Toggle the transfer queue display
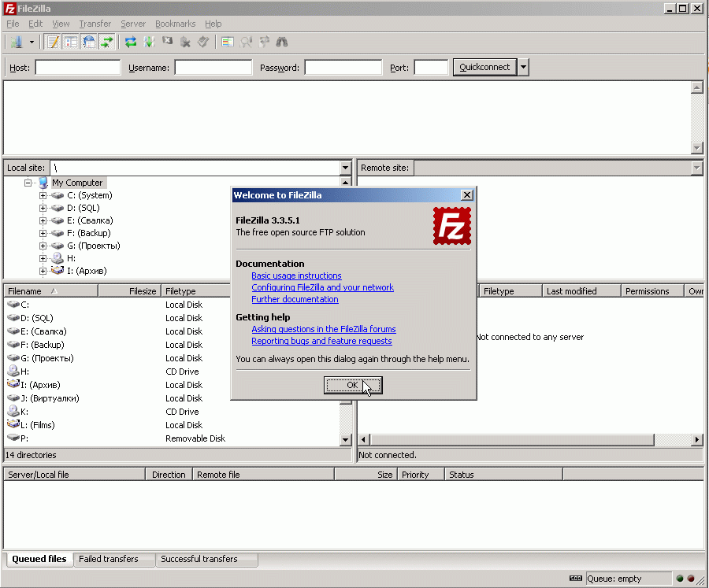Screen dimensions: 709x588 pyautogui.click(x=107, y=42)
